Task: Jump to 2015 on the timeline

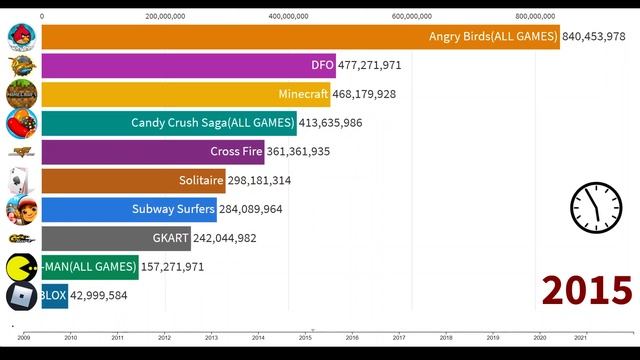Action: (305, 338)
